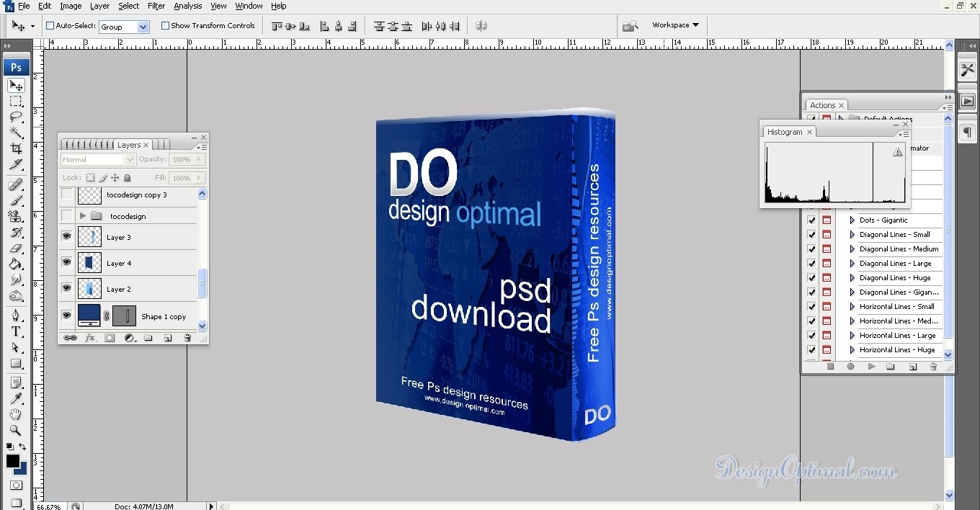This screenshot has width=980, height=510.
Task: Select the Lasso tool
Action: [x=16, y=117]
